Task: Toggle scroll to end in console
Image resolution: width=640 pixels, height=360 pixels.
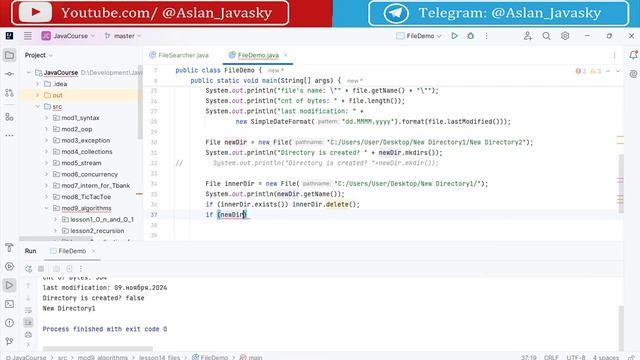Action: [x=28, y=322]
